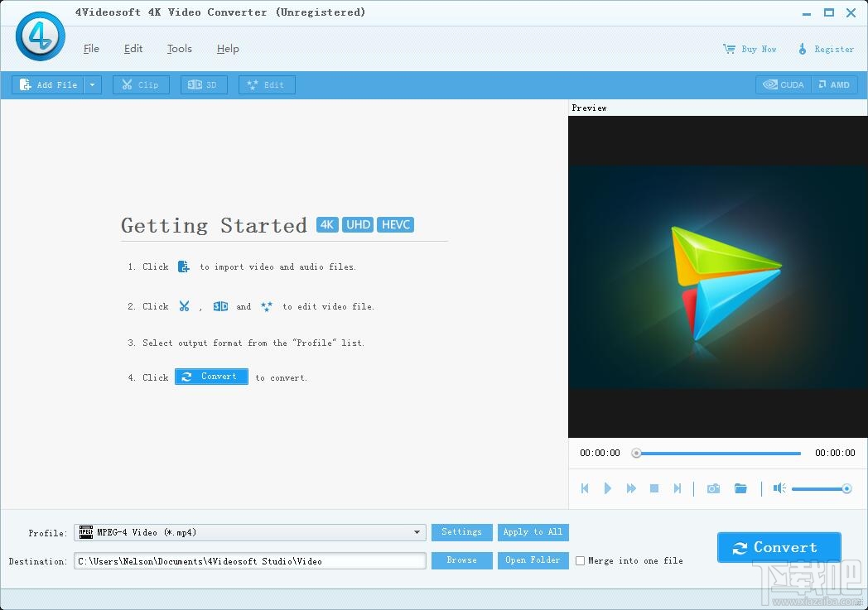The image size is (868, 610).
Task: Open the Edit effects tool
Action: (267, 84)
